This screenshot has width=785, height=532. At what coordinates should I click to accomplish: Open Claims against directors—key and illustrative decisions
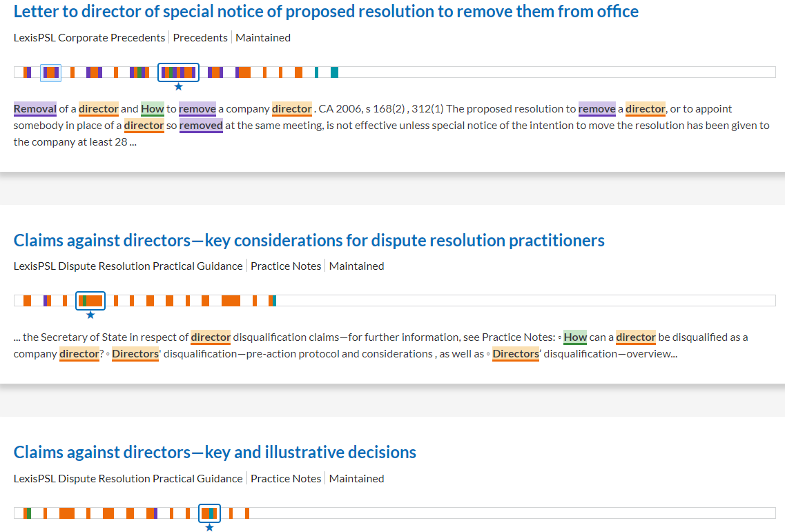pyautogui.click(x=215, y=453)
